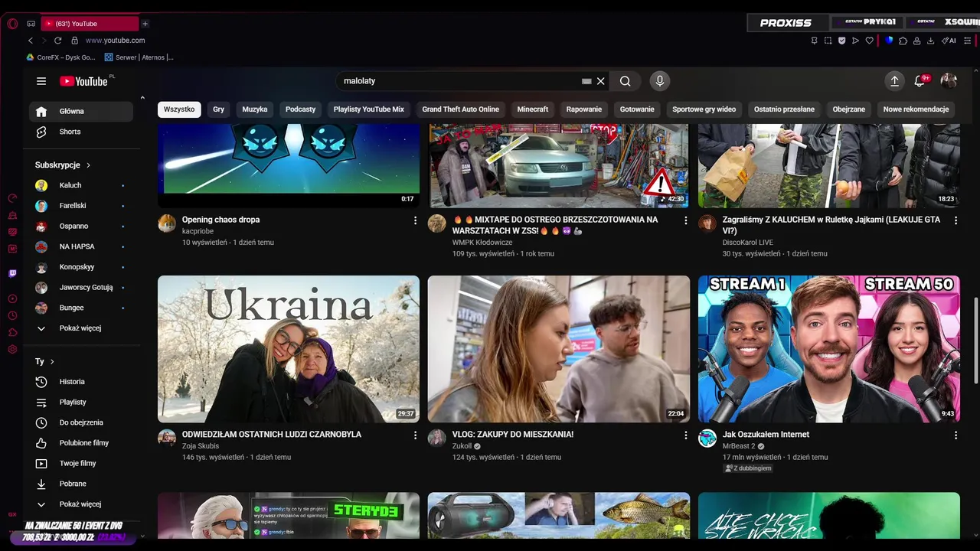Select the Podcasty filter chip
980x551 pixels.
(x=300, y=109)
